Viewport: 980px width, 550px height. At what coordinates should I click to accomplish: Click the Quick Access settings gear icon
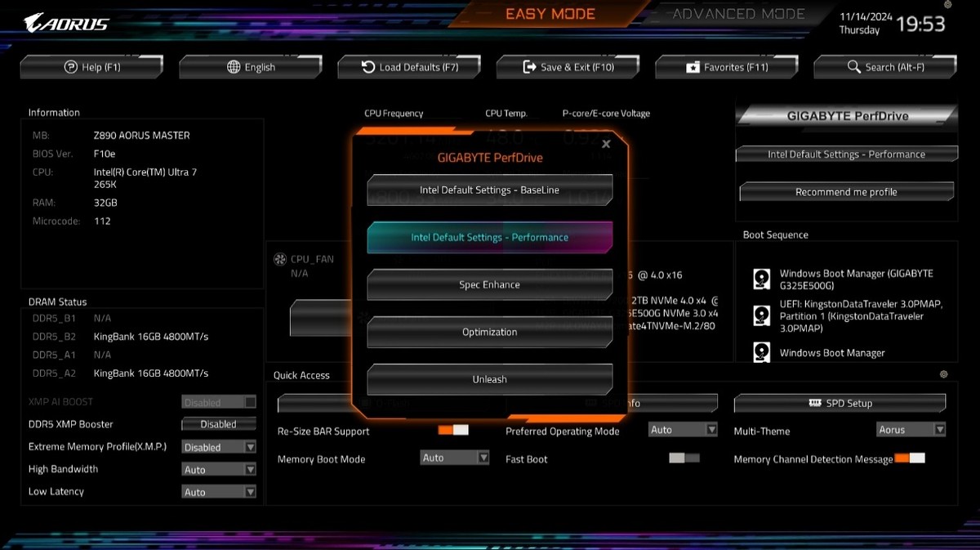pyautogui.click(x=944, y=374)
